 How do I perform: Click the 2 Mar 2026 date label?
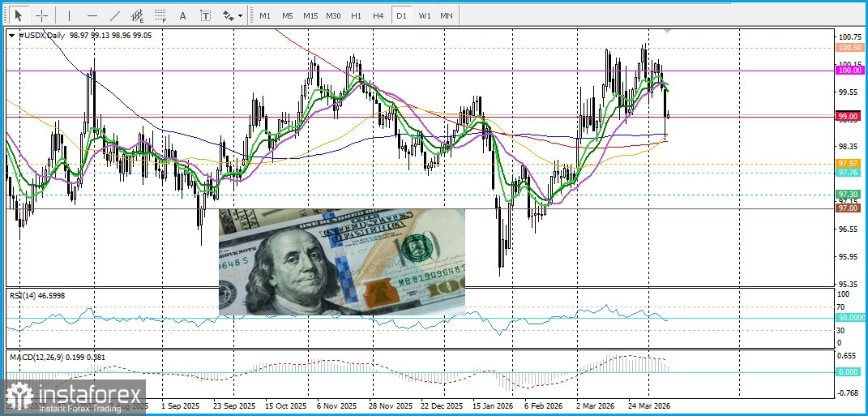click(595, 405)
